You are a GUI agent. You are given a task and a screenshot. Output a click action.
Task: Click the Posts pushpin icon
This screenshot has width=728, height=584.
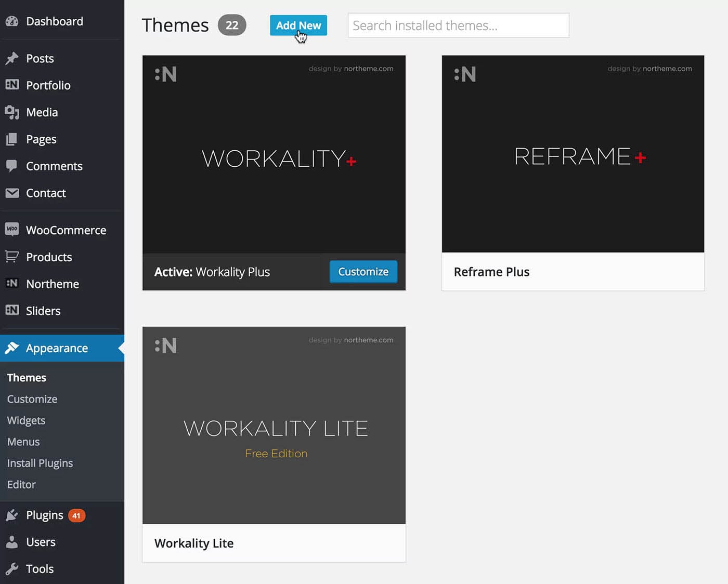(x=12, y=58)
